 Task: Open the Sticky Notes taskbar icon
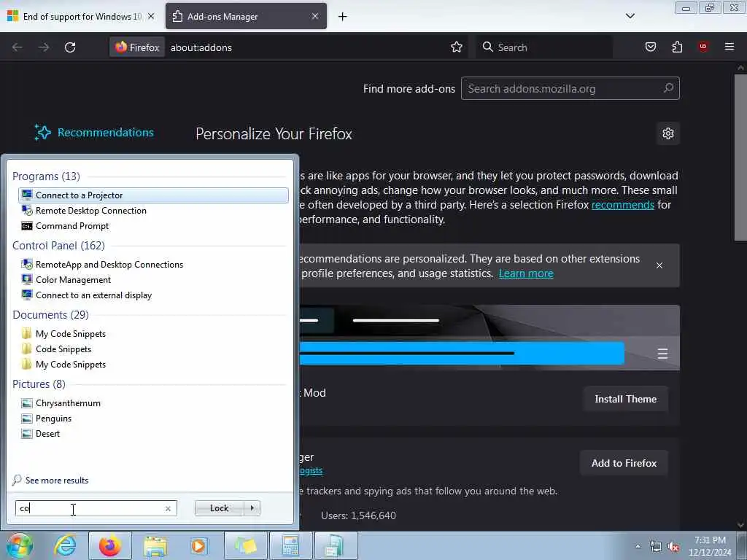pyautogui.click(x=245, y=545)
